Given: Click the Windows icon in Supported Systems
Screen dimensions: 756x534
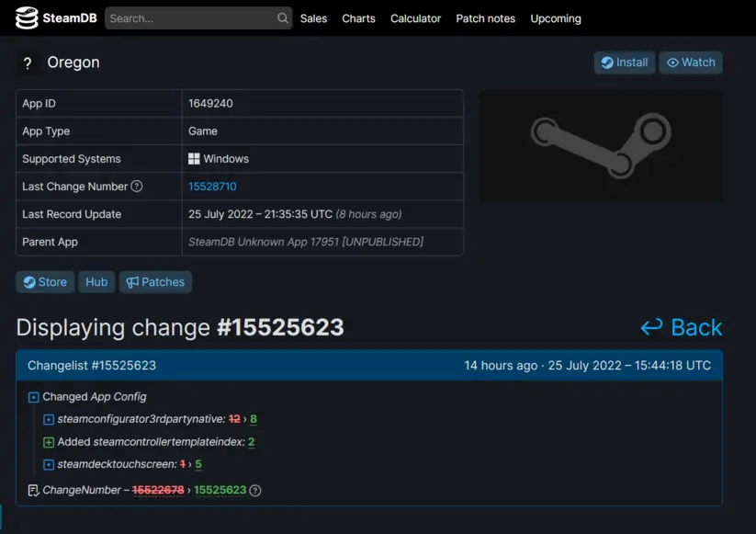Looking at the screenshot, I should pos(194,159).
